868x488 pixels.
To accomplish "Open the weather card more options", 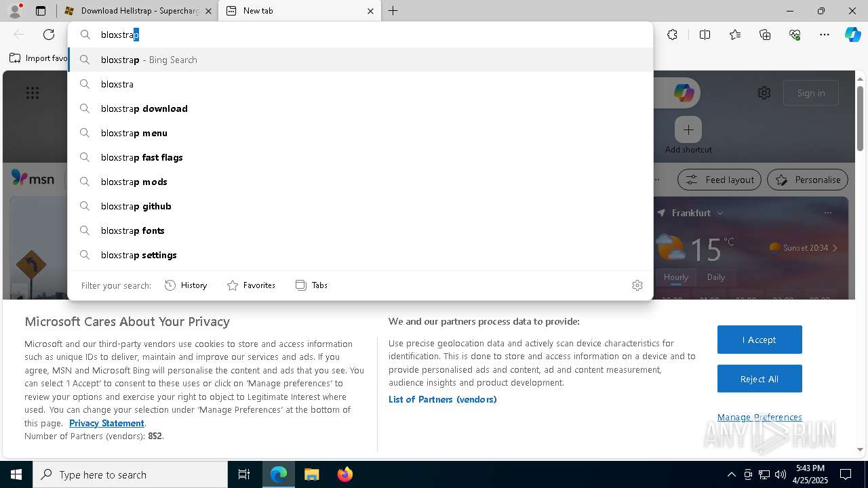I will pyautogui.click(x=828, y=213).
